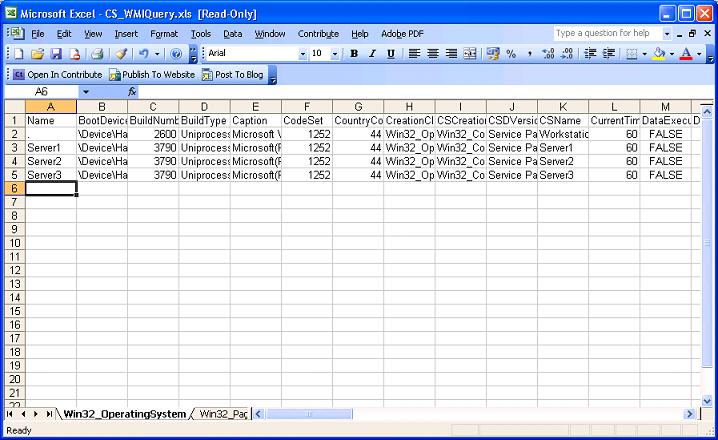Toggle Italic formatting

pyautogui.click(x=372, y=54)
